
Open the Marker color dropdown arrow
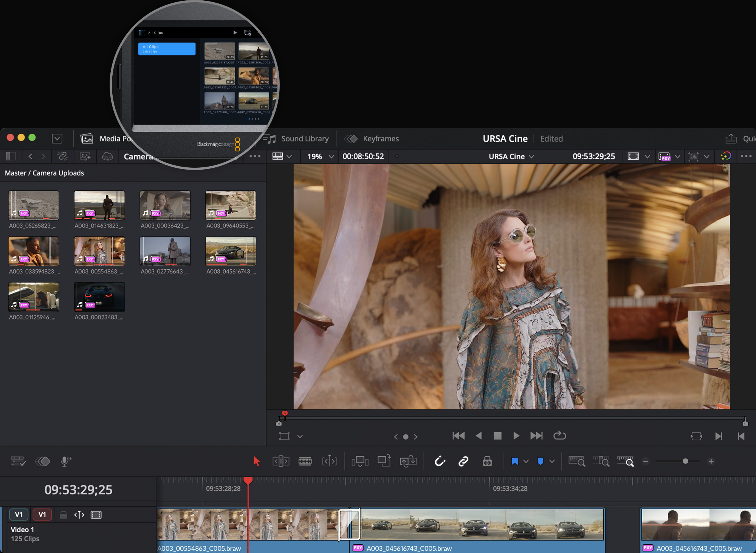click(x=552, y=461)
